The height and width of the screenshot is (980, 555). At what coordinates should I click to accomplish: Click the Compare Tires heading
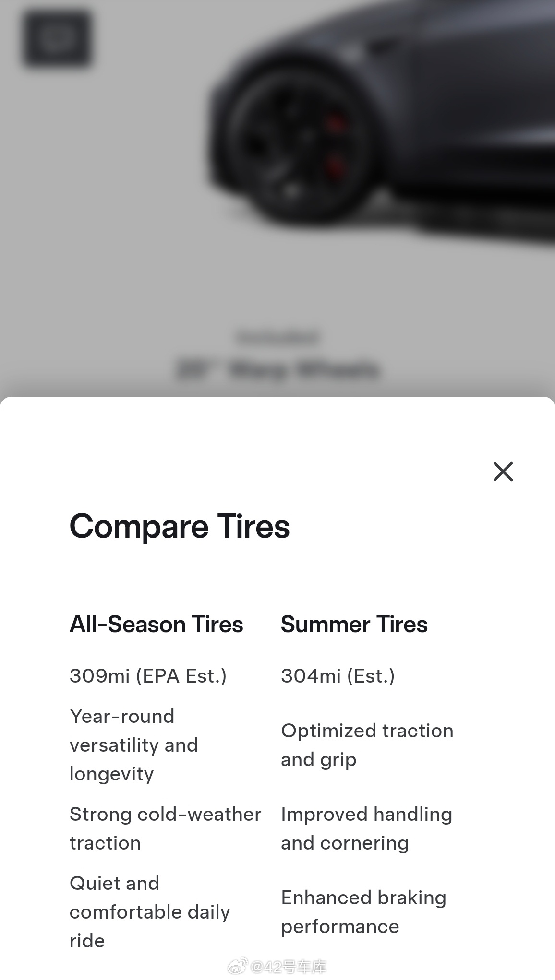click(180, 526)
